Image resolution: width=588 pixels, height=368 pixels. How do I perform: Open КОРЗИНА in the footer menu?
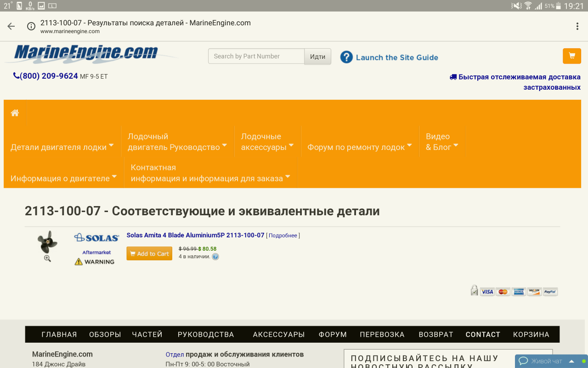[531, 334]
